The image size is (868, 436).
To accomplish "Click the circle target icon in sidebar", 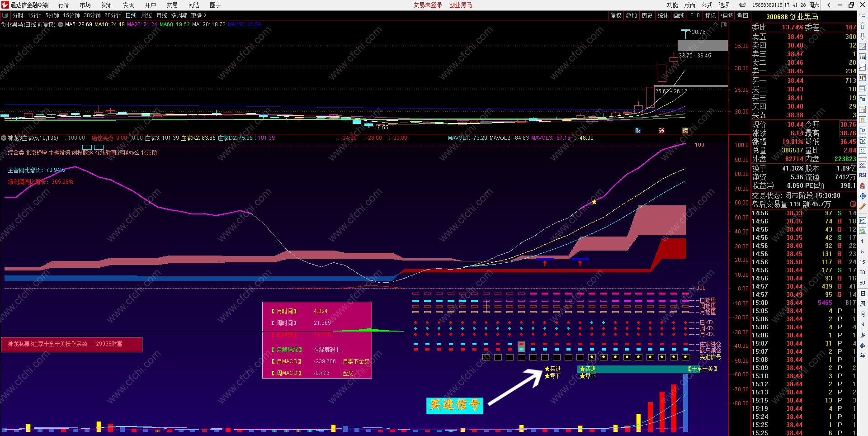I will pos(863,151).
